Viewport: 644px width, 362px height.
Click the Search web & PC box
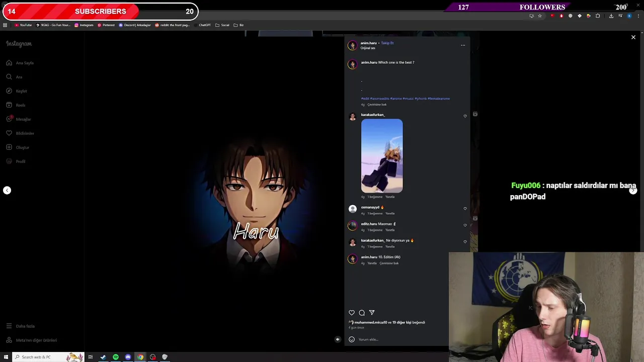tap(47, 357)
